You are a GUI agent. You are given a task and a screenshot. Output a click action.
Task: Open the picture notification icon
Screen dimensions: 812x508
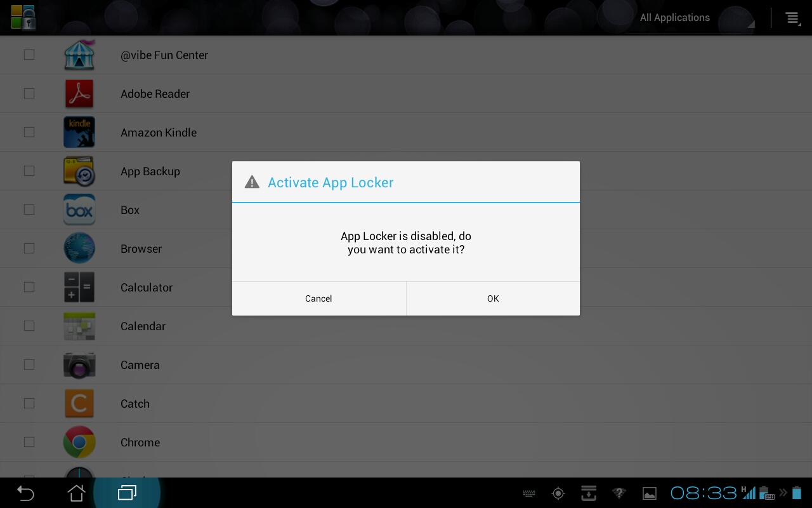[x=650, y=493]
